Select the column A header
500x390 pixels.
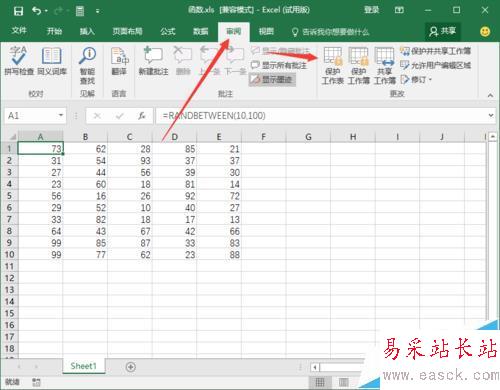coord(40,137)
